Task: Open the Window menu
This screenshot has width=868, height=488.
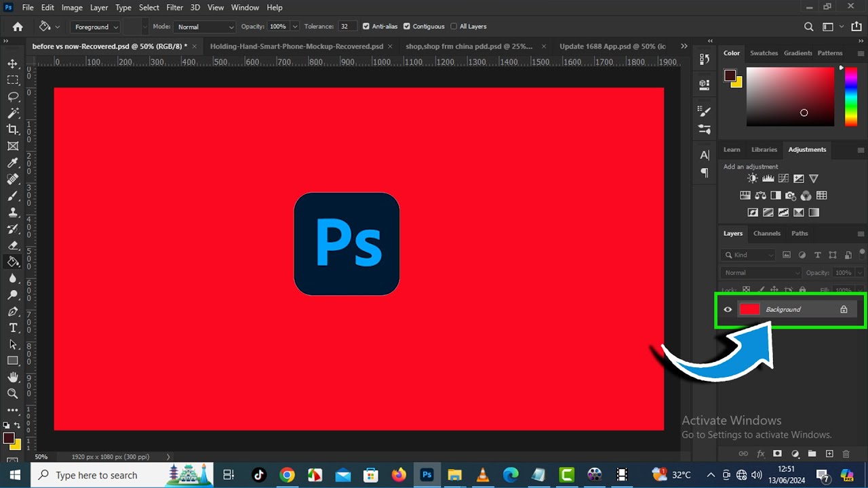Action: [x=245, y=7]
